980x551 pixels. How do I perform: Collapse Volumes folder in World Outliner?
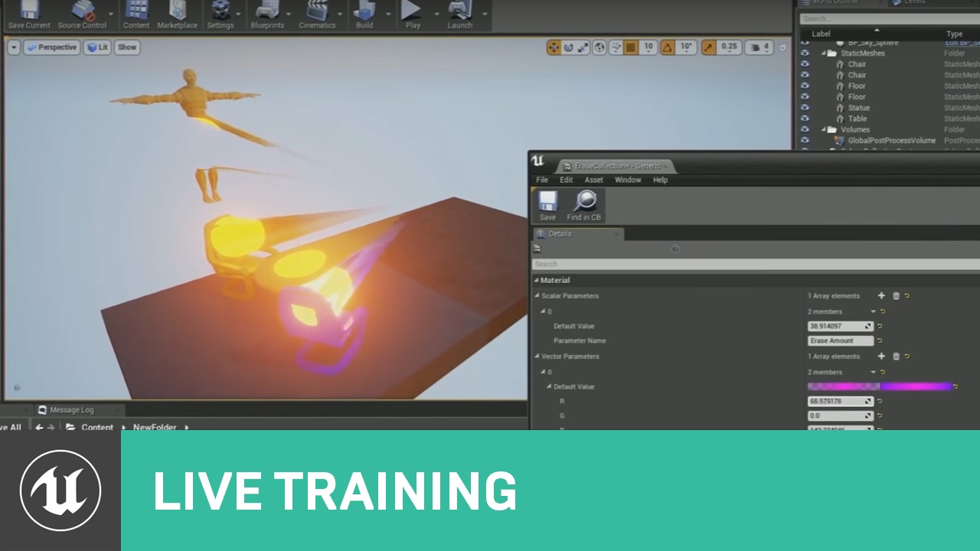(824, 130)
